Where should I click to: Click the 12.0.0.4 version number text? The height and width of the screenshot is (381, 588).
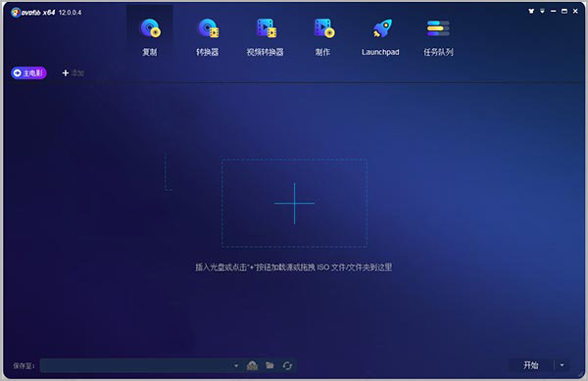click(x=71, y=13)
